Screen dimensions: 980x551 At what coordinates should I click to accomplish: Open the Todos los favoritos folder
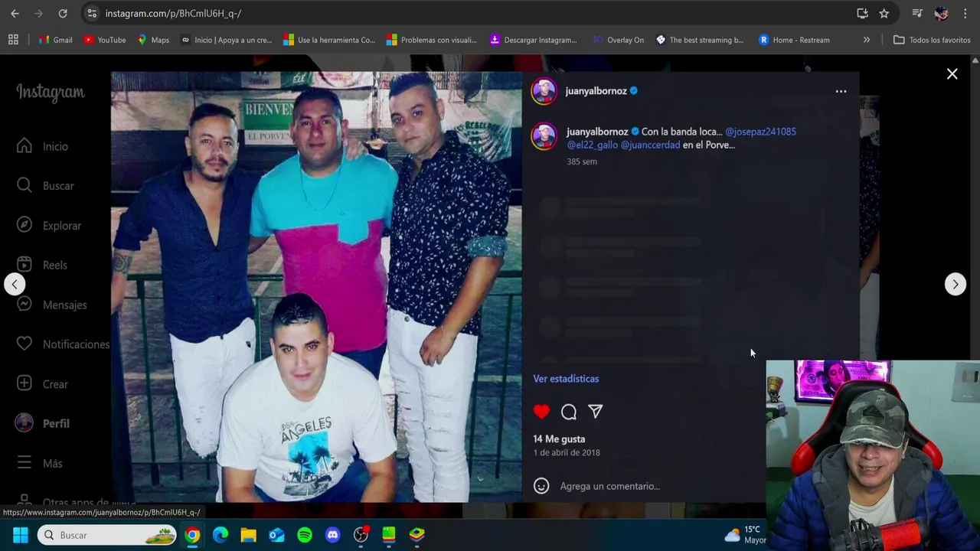click(x=932, y=40)
